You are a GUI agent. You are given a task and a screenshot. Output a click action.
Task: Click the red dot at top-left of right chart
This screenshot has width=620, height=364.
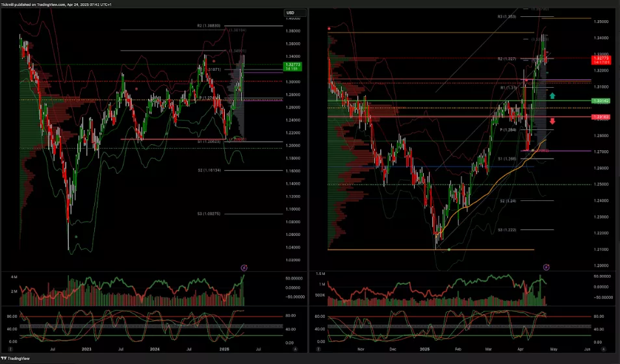point(330,29)
